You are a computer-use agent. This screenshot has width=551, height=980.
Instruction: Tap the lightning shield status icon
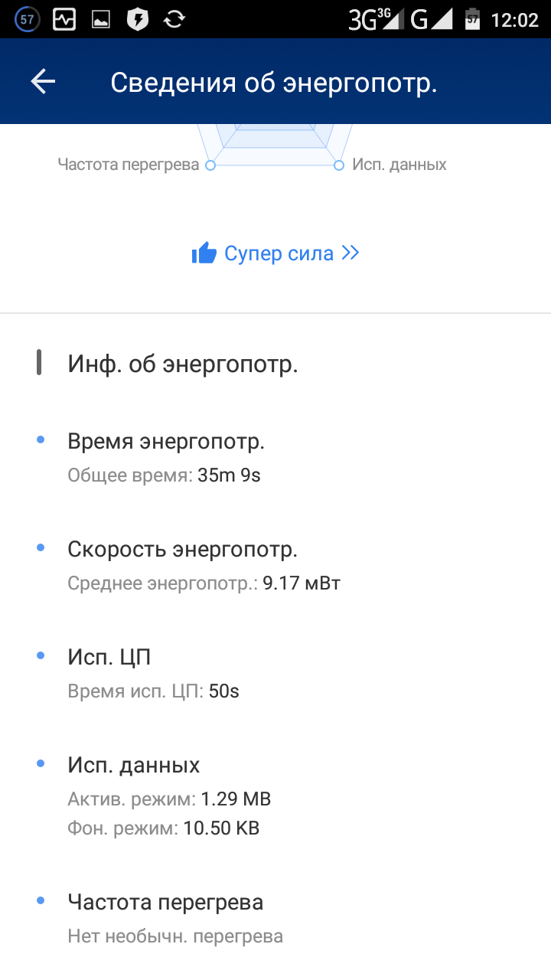click(138, 19)
